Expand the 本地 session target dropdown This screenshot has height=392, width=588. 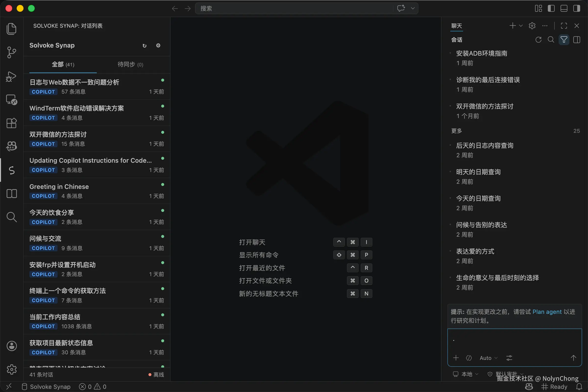(x=466, y=374)
